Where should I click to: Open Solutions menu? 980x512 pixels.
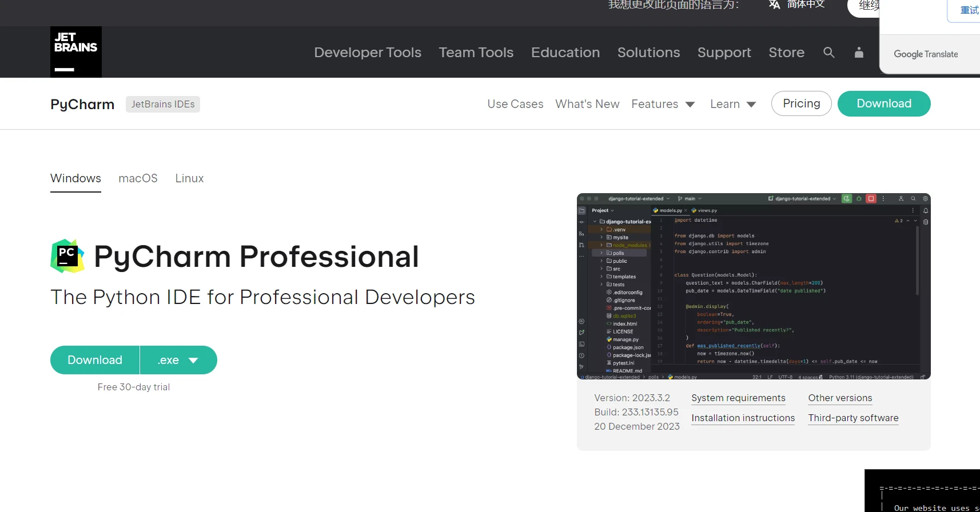click(648, 53)
